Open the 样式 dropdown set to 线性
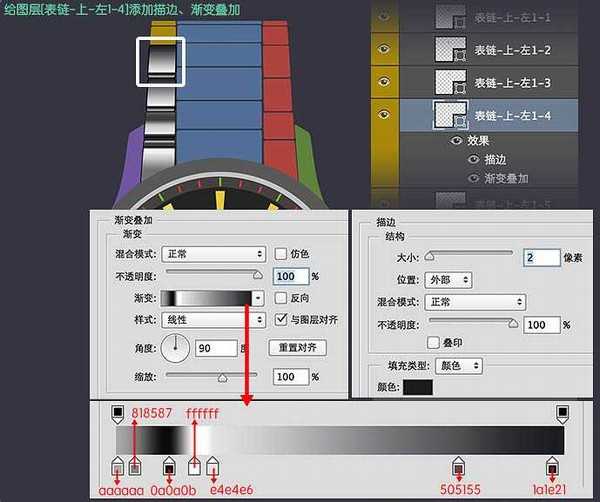 213,320
